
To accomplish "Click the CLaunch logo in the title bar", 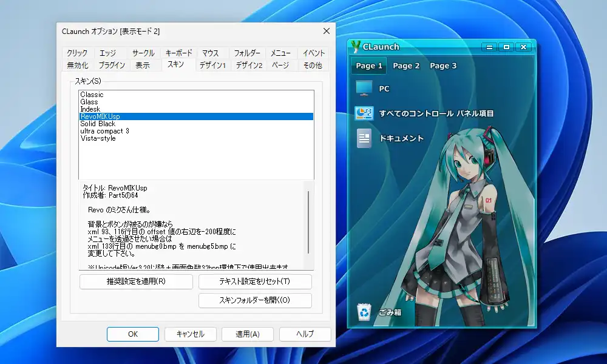I will pyautogui.click(x=355, y=47).
